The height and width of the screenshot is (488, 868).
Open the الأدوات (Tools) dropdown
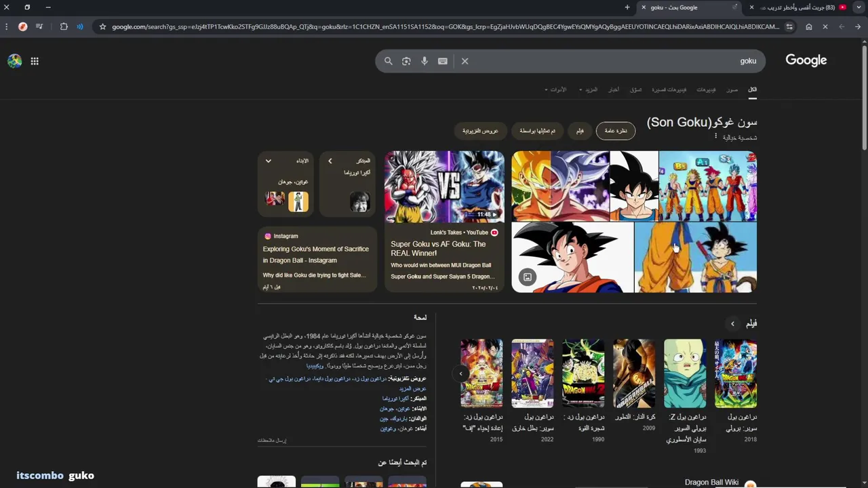[555, 89]
